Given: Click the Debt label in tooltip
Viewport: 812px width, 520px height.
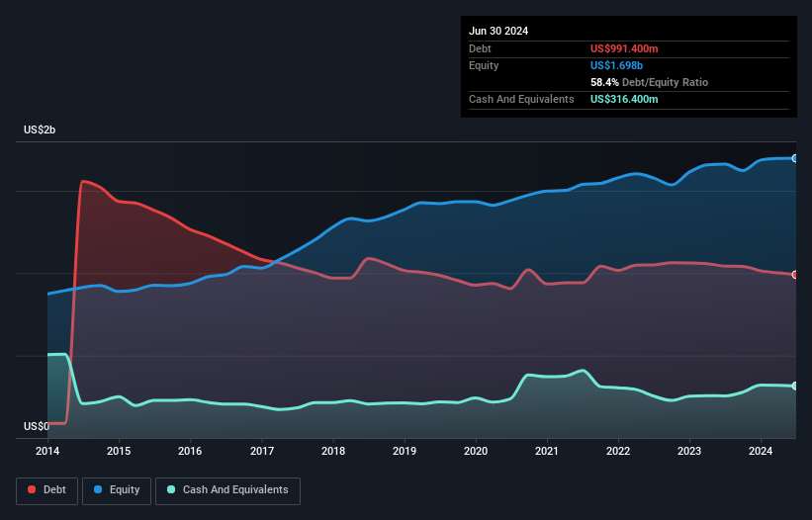Looking at the screenshot, I should pos(480,48).
